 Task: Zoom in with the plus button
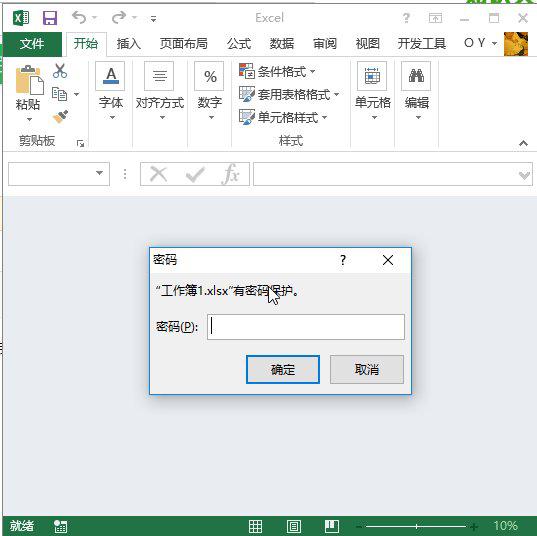pyautogui.click(x=474, y=526)
